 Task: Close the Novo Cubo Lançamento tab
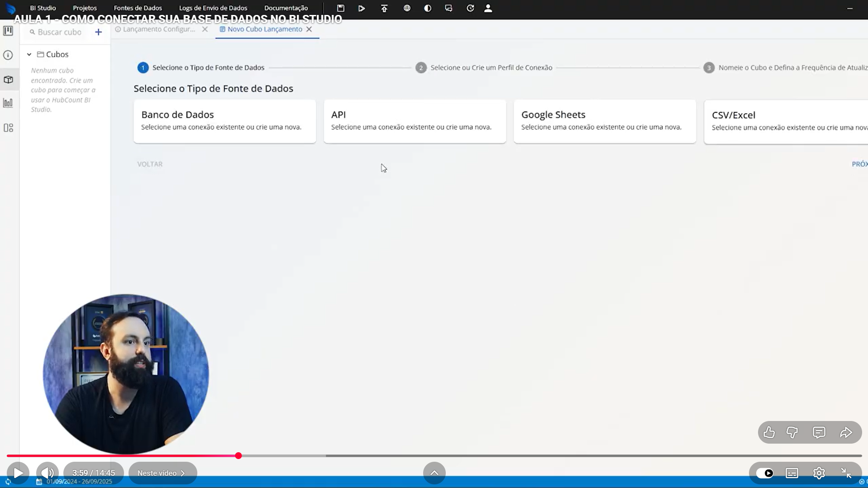pos(309,29)
